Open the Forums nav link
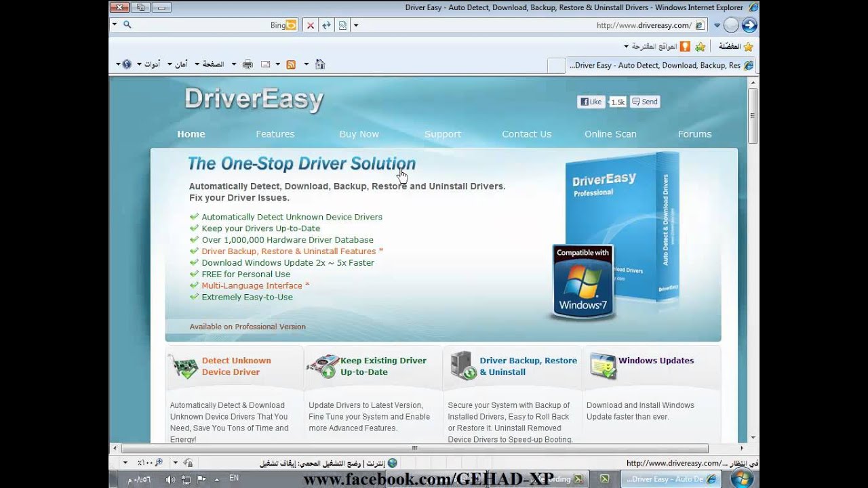This screenshot has height=488, width=868. click(695, 134)
